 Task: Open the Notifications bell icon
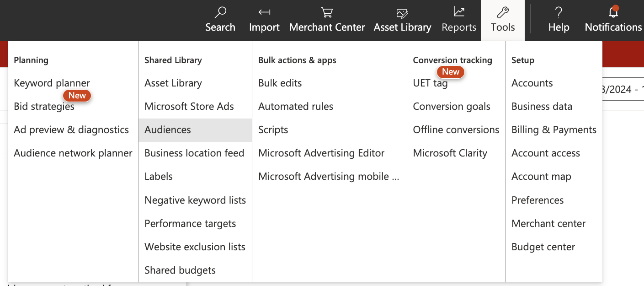[x=613, y=12]
